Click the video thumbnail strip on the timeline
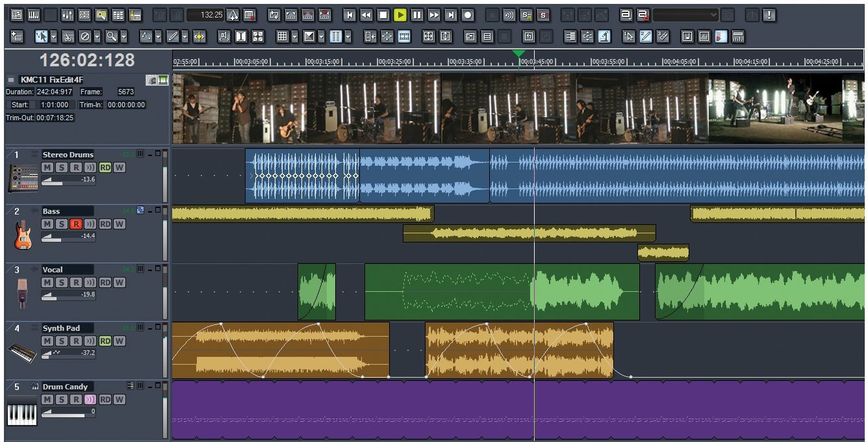The height and width of the screenshot is (442, 868). coord(518,108)
